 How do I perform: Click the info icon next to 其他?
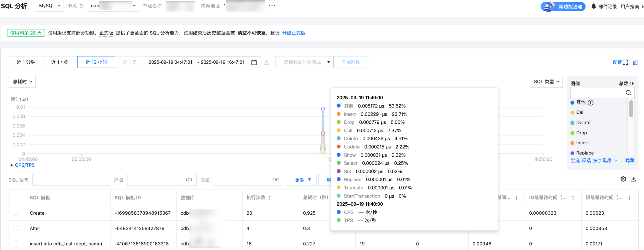tap(590, 103)
